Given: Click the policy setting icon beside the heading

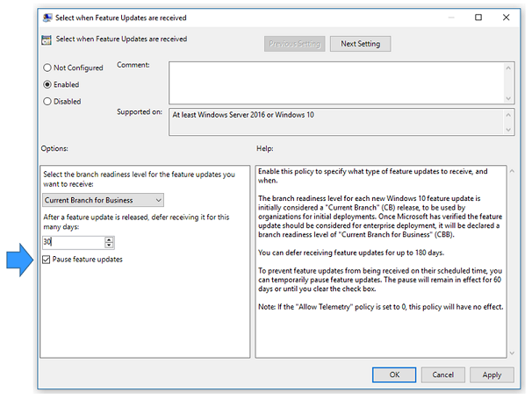Looking at the screenshot, I should 47,40.
